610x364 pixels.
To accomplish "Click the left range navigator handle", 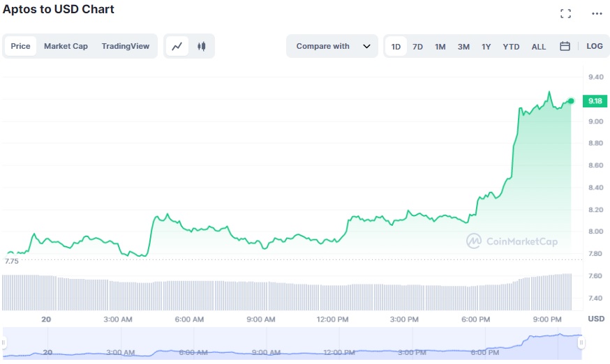I will point(3,342).
